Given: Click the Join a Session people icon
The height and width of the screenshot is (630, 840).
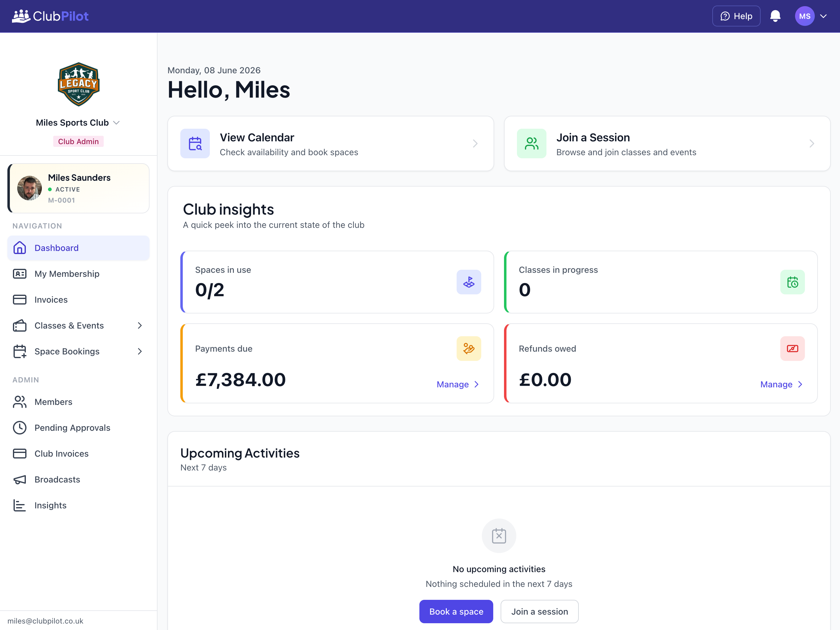Looking at the screenshot, I should click(531, 143).
